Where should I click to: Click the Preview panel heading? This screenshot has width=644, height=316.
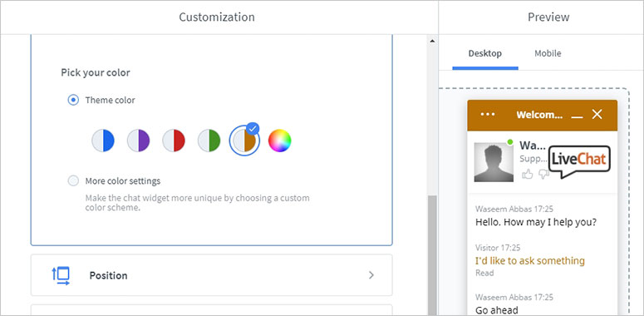click(x=548, y=17)
